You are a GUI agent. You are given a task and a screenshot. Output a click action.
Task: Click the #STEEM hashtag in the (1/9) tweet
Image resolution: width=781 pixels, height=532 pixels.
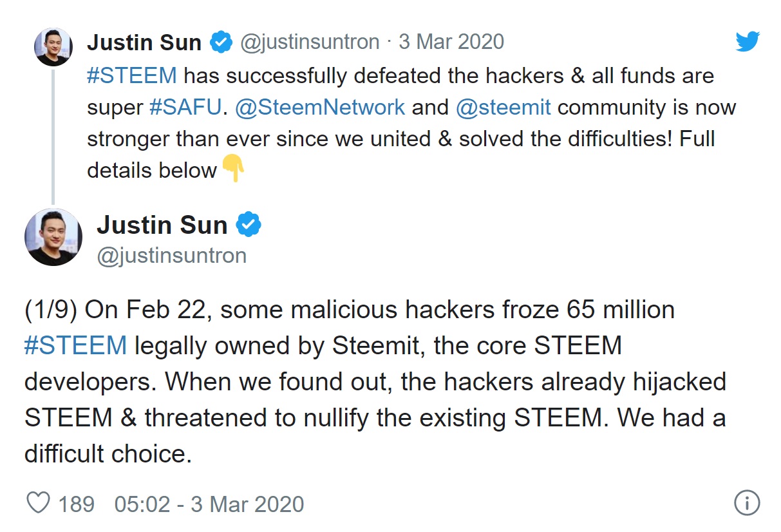[75, 345]
